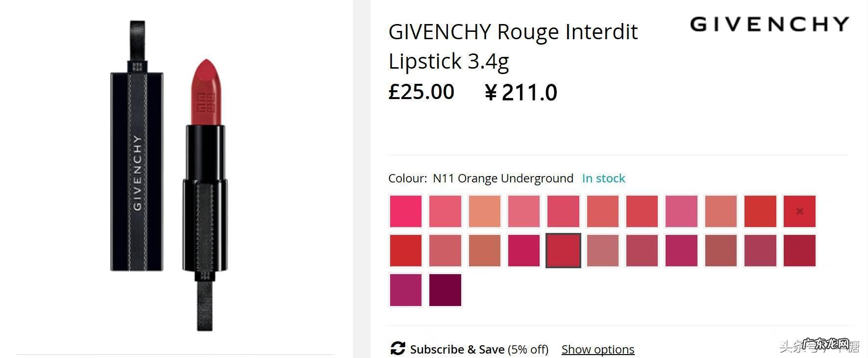Click the N11 Orange Underground colour name

pos(503,179)
